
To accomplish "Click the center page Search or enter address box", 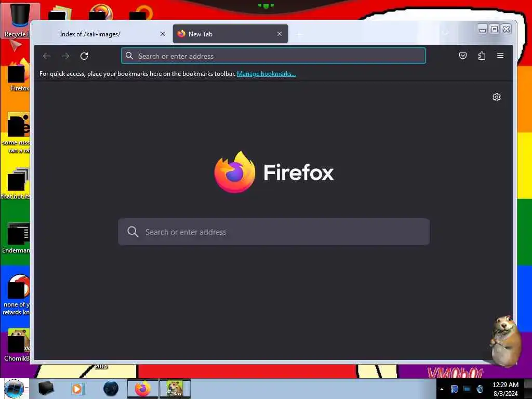I will click(x=273, y=232).
